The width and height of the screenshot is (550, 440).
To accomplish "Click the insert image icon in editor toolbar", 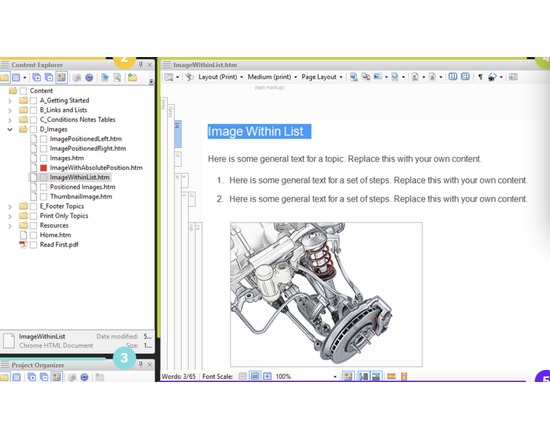I will point(377,77).
